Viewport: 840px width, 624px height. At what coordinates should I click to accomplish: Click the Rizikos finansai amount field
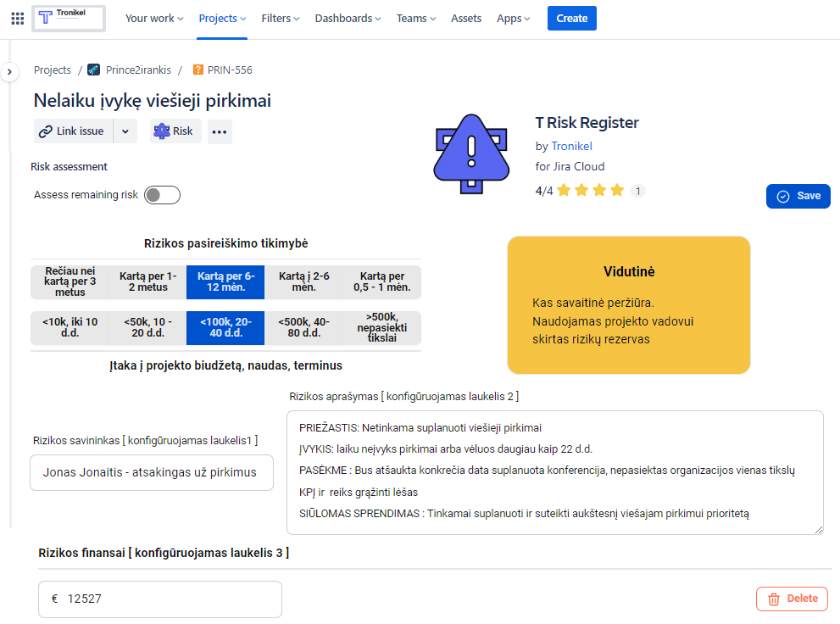159,599
